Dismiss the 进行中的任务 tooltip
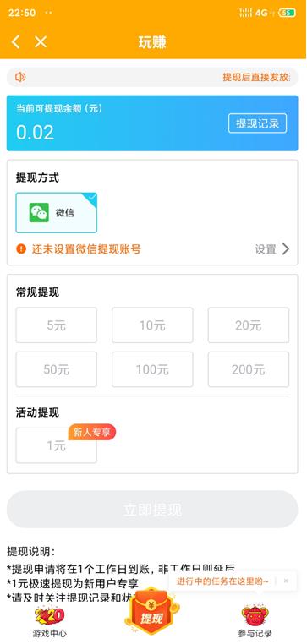307x644 pixels. [287, 581]
